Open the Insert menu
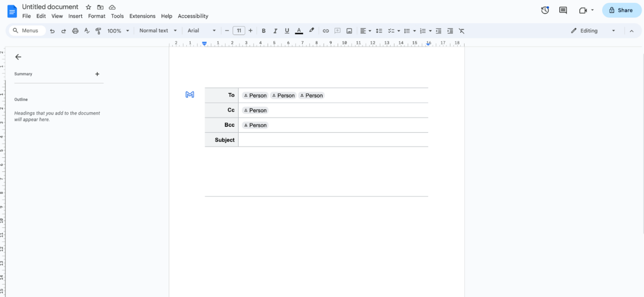The image size is (644, 297). (x=75, y=16)
